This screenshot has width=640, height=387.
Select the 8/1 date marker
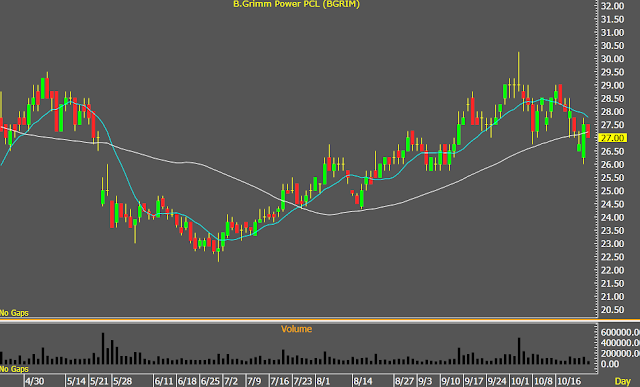tap(323, 381)
